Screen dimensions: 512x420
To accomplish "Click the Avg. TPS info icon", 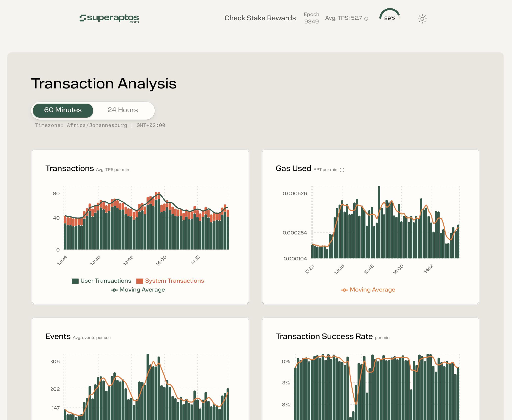I will click(x=366, y=19).
